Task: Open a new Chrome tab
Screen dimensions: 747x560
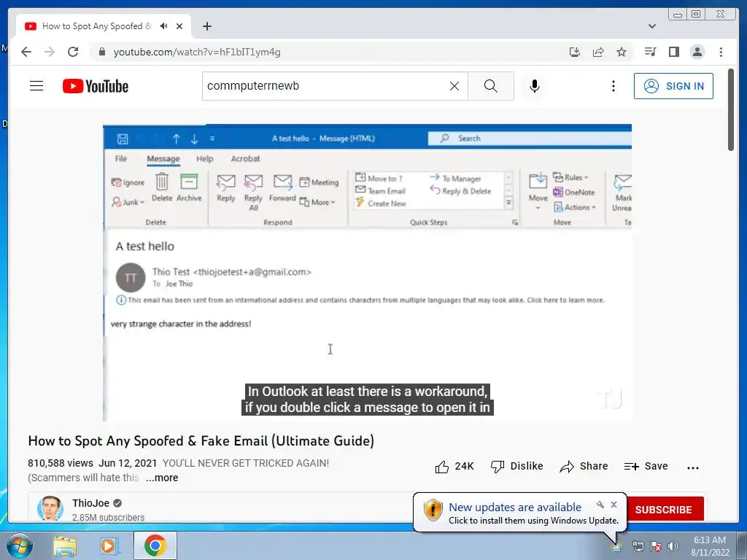Action: (x=206, y=26)
